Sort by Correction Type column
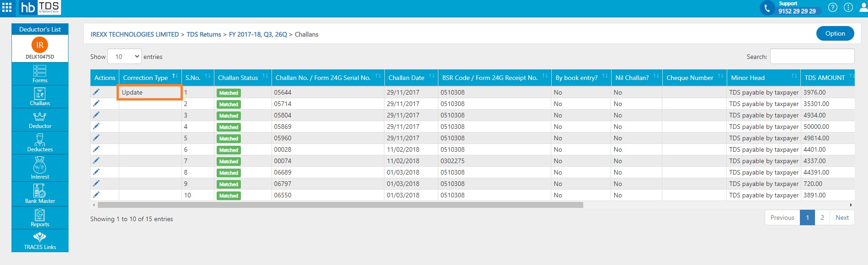 [150, 78]
